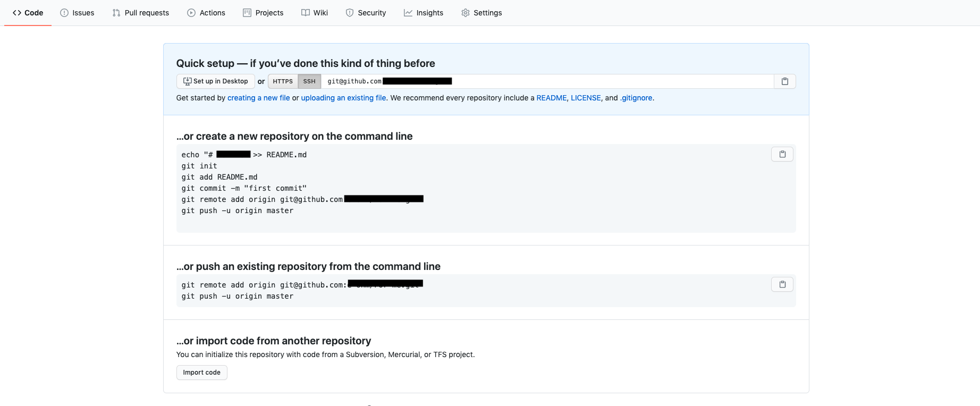Go to the Pull requests tab

[141, 13]
